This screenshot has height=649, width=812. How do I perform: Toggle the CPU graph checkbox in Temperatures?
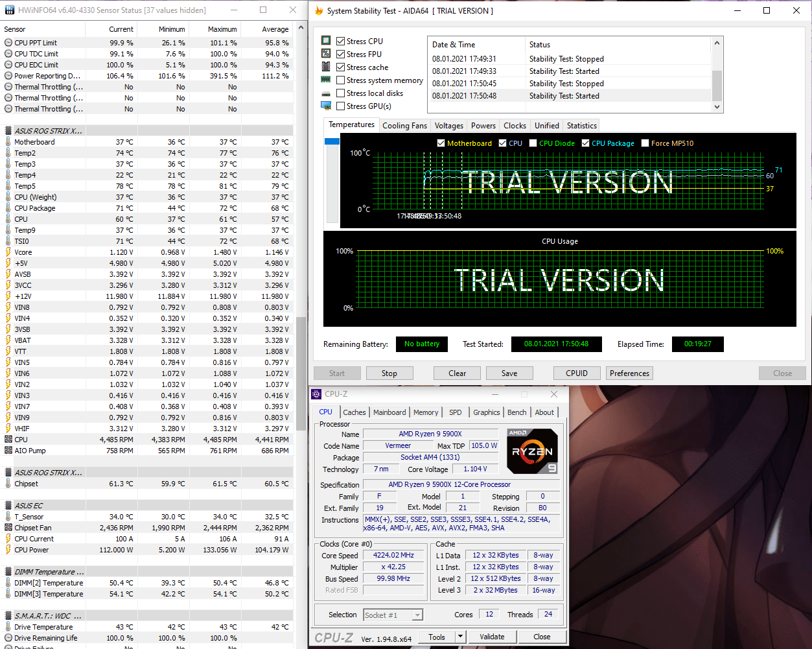[x=503, y=143]
